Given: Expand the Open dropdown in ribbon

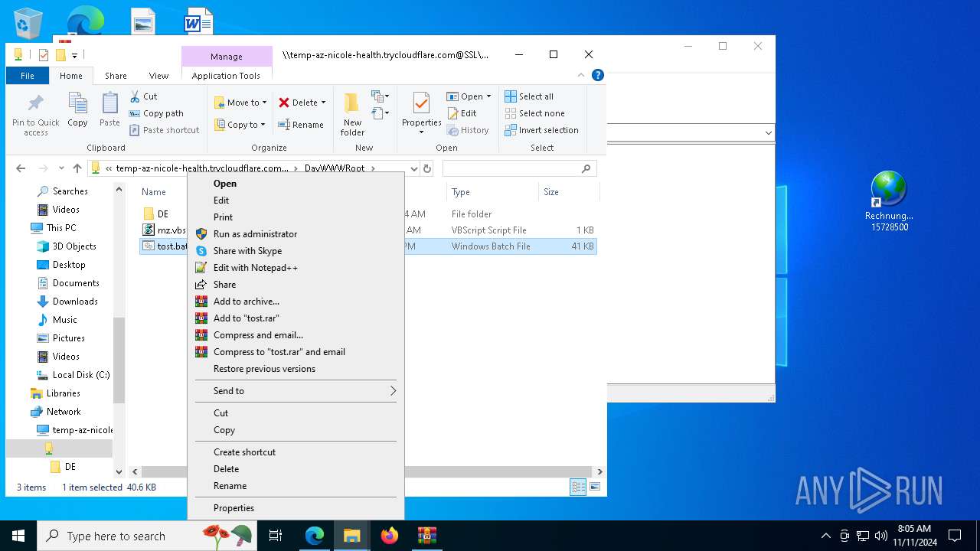Looking at the screenshot, I should click(488, 96).
